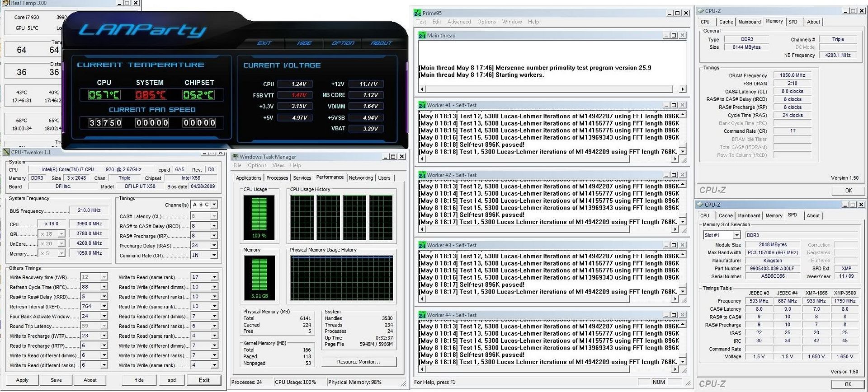Click Resource Monitor button in Task Manager

tap(359, 362)
